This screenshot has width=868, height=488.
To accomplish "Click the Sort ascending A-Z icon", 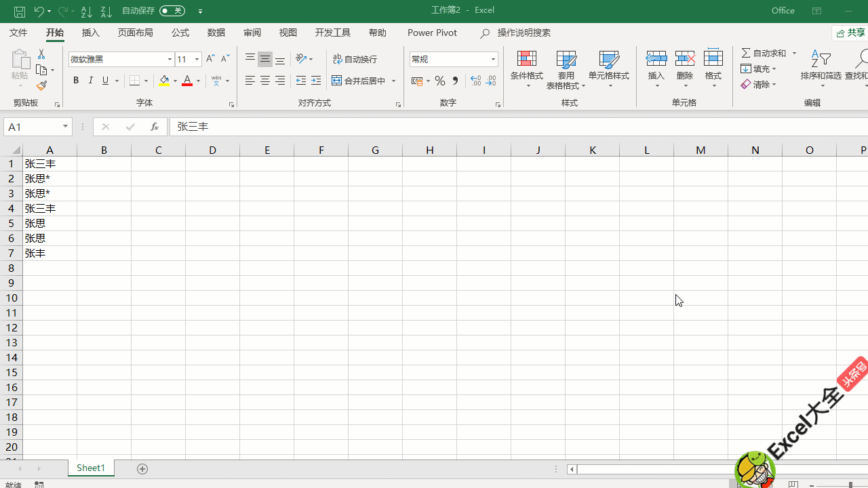I will click(86, 12).
